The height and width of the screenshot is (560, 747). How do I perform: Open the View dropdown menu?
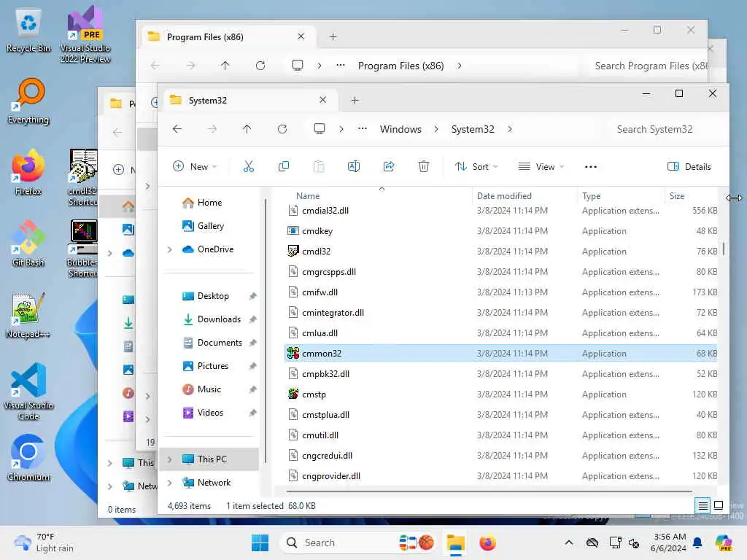541,167
